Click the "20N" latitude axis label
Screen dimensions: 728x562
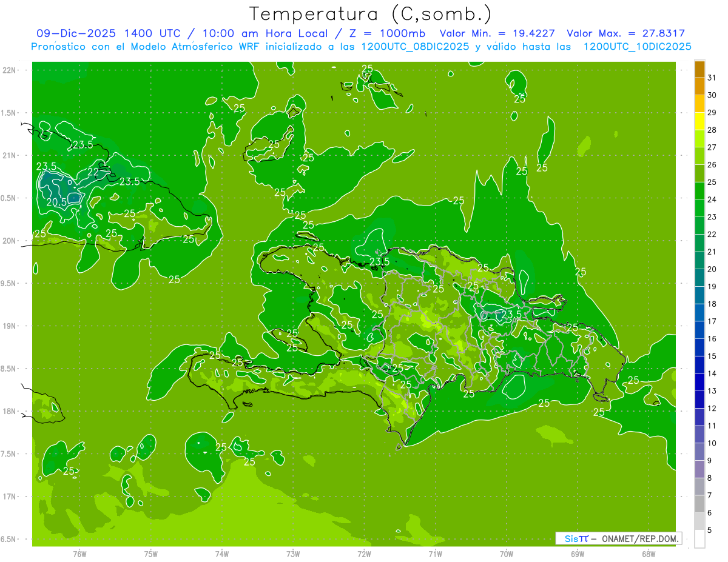pyautogui.click(x=9, y=241)
